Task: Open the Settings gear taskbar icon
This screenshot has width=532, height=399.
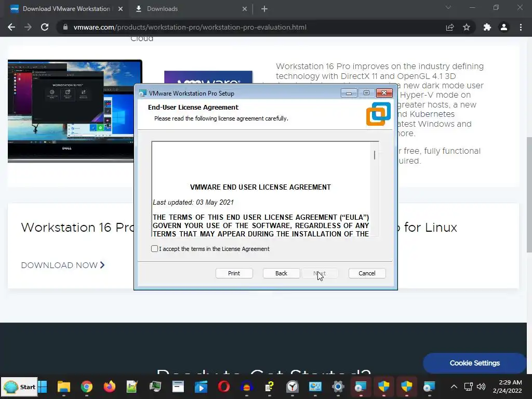Action: tap(338, 387)
